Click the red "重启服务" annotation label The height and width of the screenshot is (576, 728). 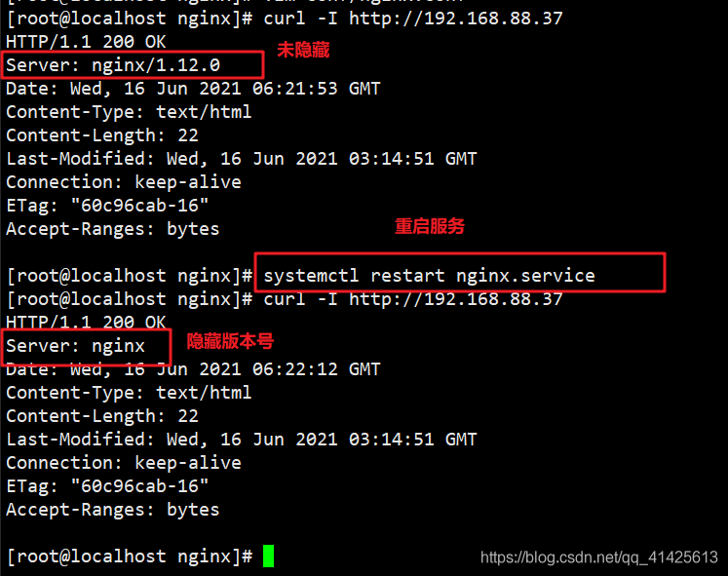(429, 227)
